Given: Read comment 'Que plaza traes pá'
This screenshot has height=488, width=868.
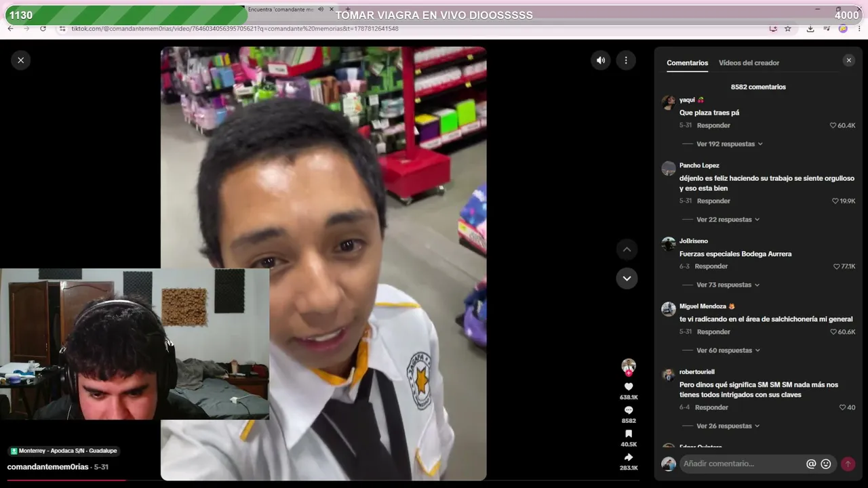Looking at the screenshot, I should coord(709,113).
